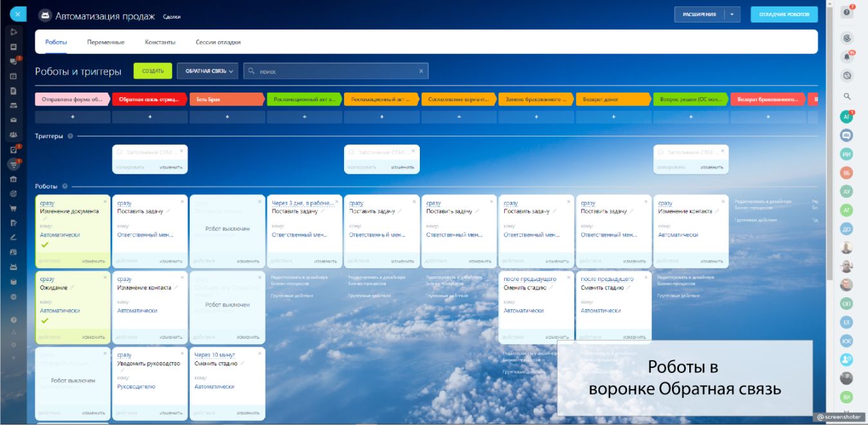Image resolution: width=868 pixels, height=425 pixels.
Task: Click the help icon next to Роботы heading
Action: click(x=65, y=186)
